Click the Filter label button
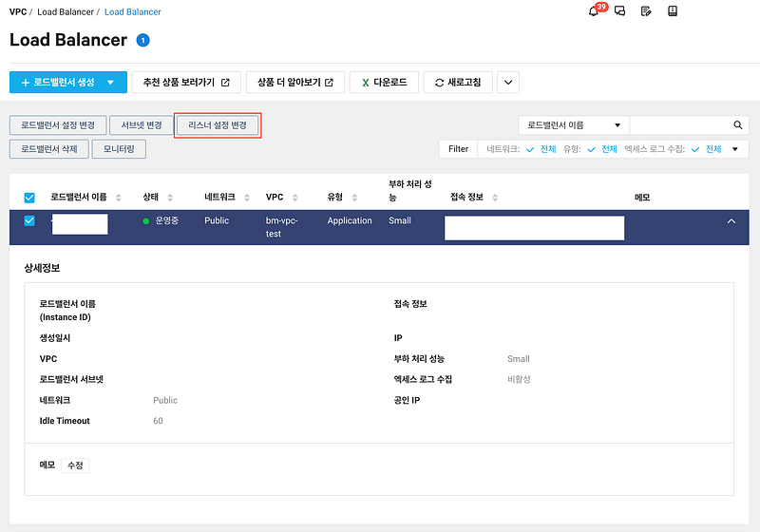Screen dimensions: 760x532 [x=459, y=149]
